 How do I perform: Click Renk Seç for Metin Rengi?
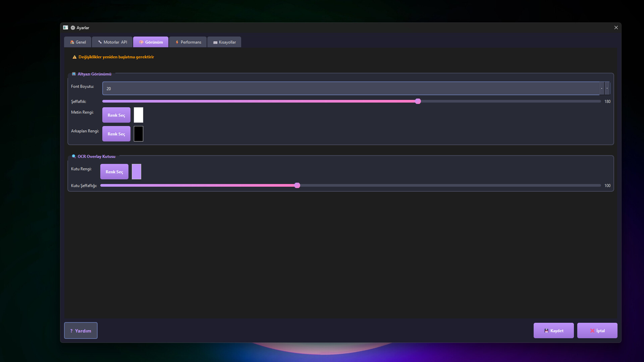tap(116, 115)
